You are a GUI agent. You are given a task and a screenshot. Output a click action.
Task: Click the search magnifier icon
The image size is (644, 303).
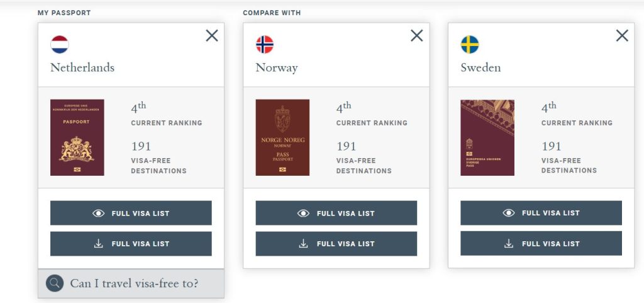tap(55, 283)
